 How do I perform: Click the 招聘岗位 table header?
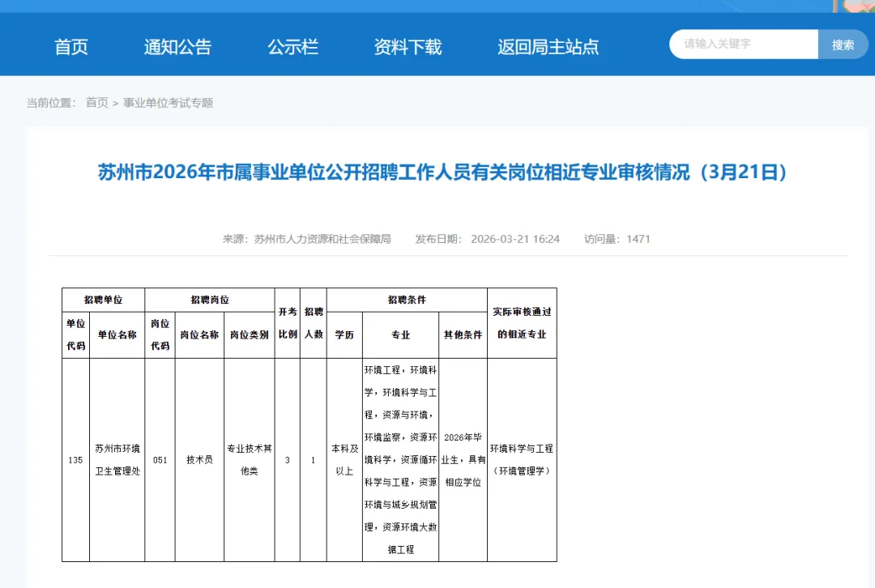click(210, 300)
